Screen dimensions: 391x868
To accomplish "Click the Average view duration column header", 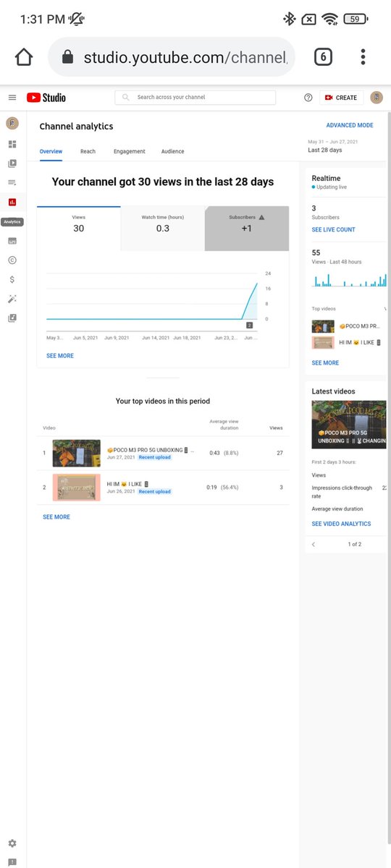I will [224, 425].
